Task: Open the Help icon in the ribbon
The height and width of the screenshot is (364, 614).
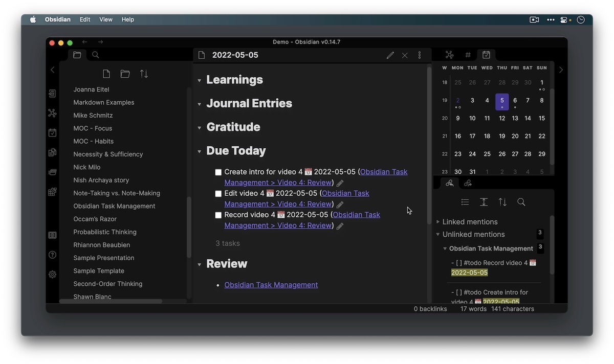Action: coord(52,255)
